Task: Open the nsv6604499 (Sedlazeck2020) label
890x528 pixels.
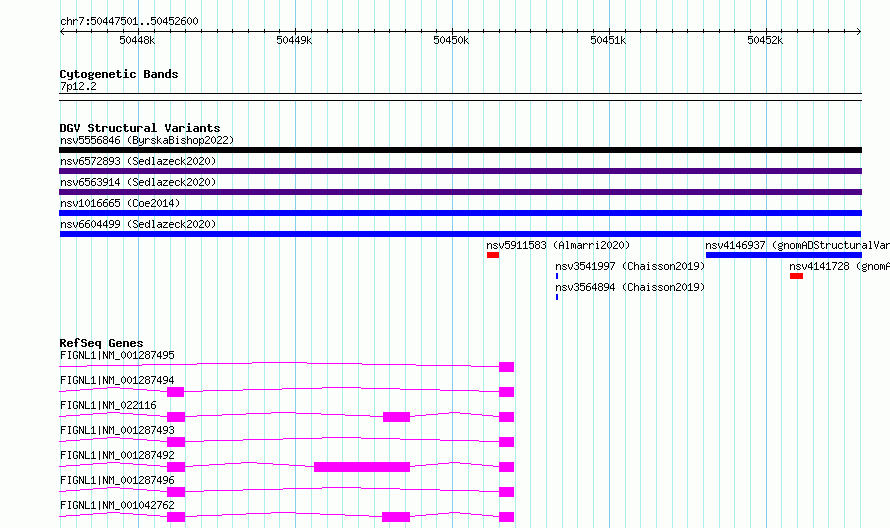Action: coord(138,224)
